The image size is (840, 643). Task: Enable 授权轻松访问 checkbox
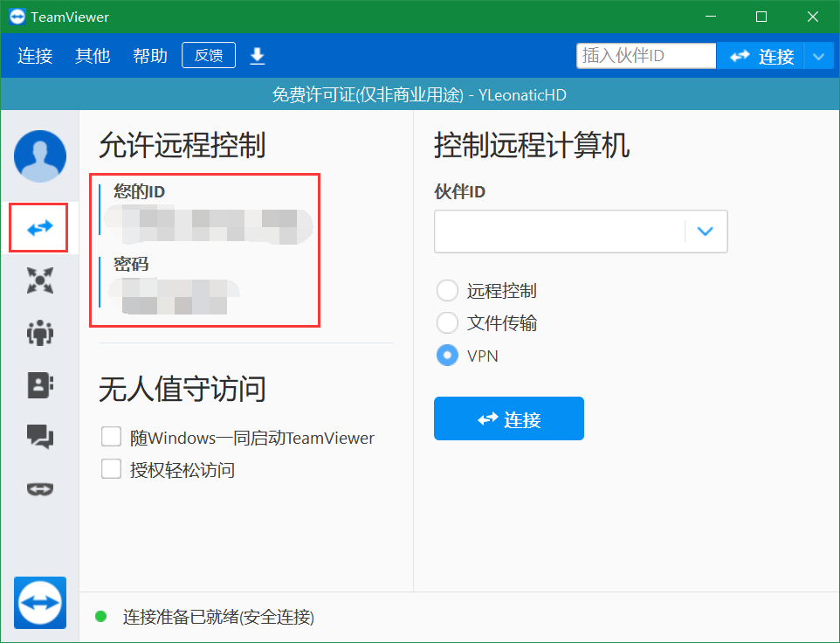coord(112,469)
